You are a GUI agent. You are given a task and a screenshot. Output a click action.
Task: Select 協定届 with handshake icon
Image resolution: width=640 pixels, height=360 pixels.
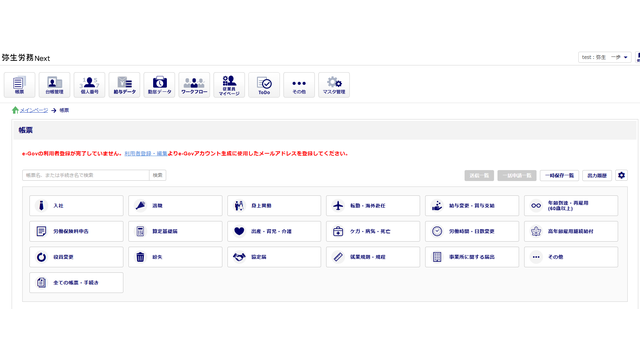click(x=274, y=257)
